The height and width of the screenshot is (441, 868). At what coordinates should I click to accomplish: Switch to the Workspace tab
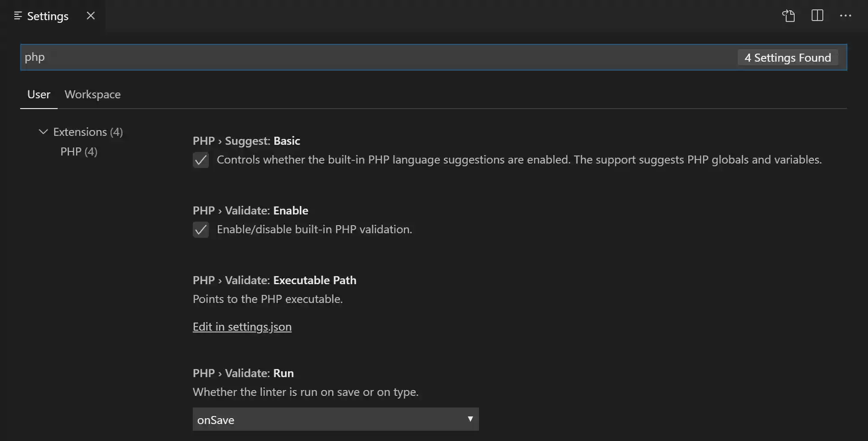[x=93, y=94]
